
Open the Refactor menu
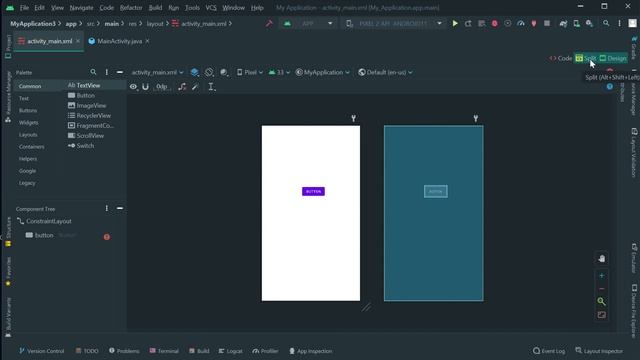pyautogui.click(x=131, y=8)
